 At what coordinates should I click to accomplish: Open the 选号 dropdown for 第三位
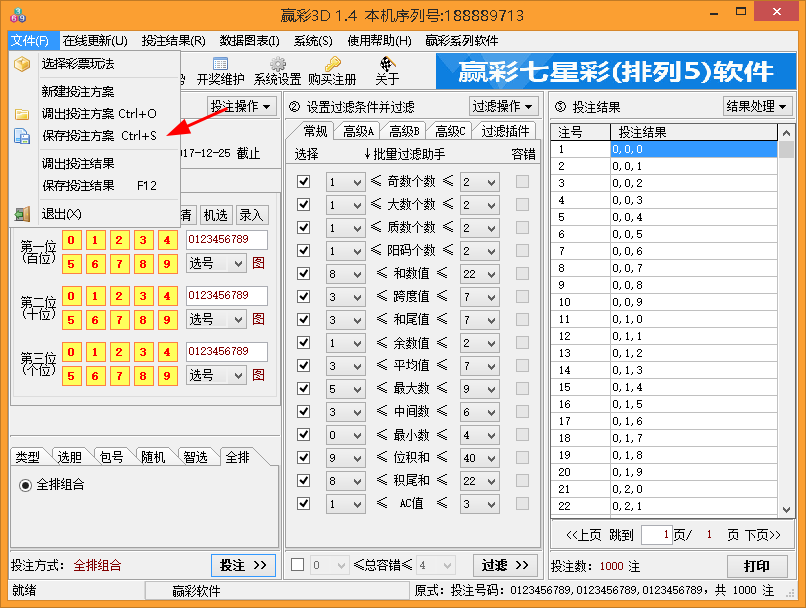pos(216,375)
